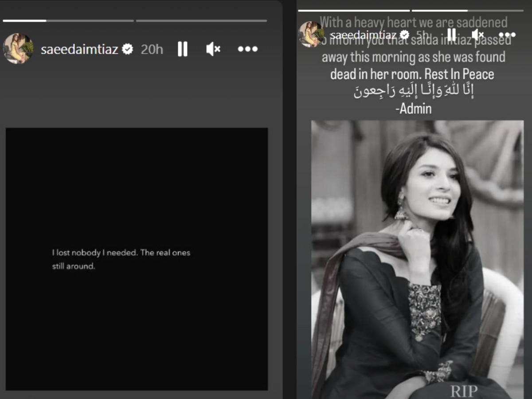The image size is (532, 399).
Task: Click the quote card in the left story
Action: [137, 260]
